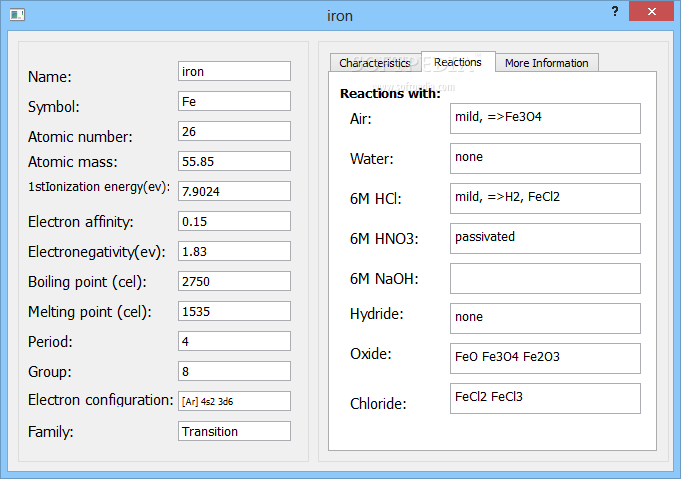Click the Hydride field showing none
The width and height of the screenshot is (681, 479).
[x=545, y=318]
